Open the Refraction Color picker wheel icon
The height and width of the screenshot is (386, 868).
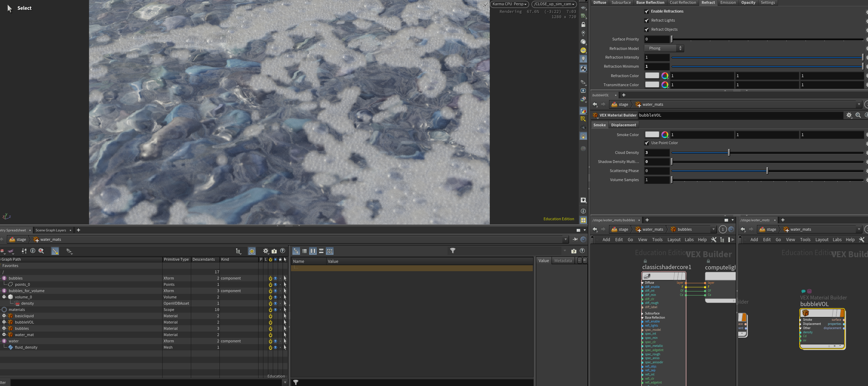(665, 76)
